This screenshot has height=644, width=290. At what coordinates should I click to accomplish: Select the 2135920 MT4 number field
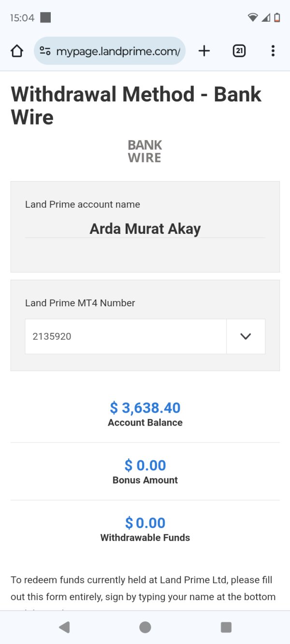tap(126, 336)
